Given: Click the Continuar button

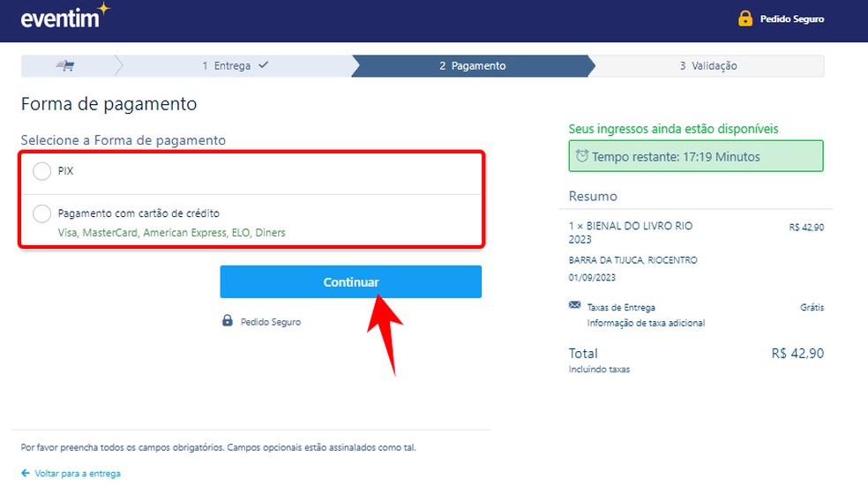Looking at the screenshot, I should [x=350, y=282].
